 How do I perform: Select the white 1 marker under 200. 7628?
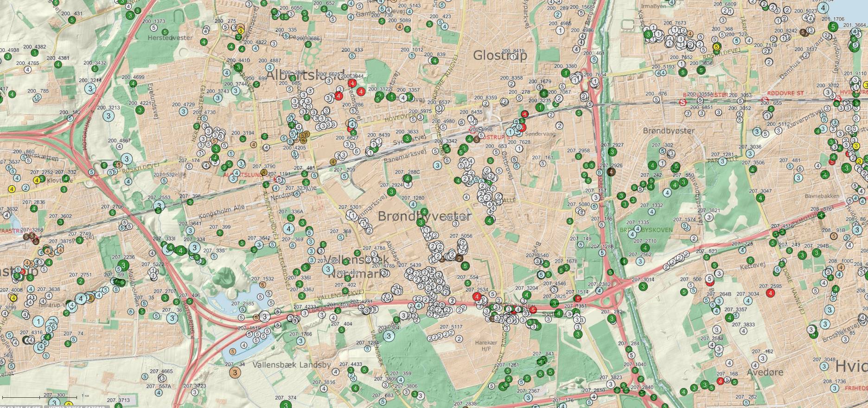tap(519, 149)
